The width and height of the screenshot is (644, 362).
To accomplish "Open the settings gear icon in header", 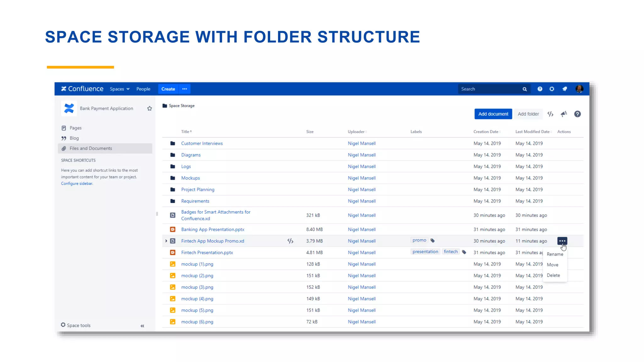I will coord(552,89).
